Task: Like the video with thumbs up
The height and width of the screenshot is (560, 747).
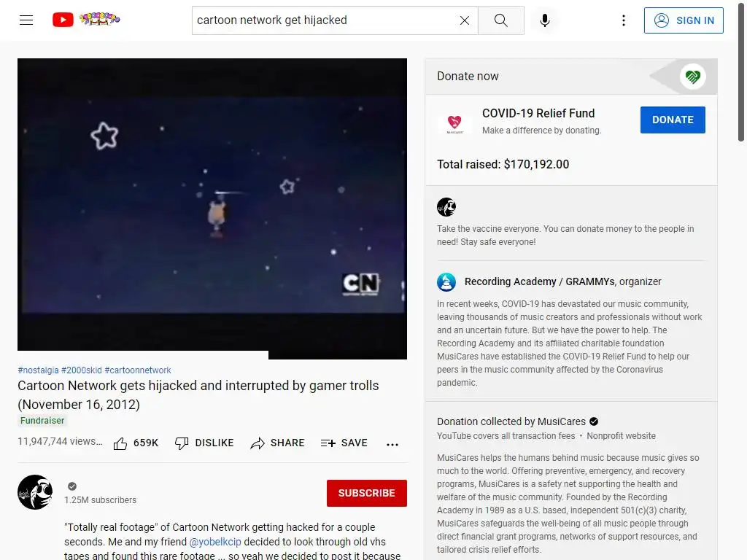Action: click(136, 443)
